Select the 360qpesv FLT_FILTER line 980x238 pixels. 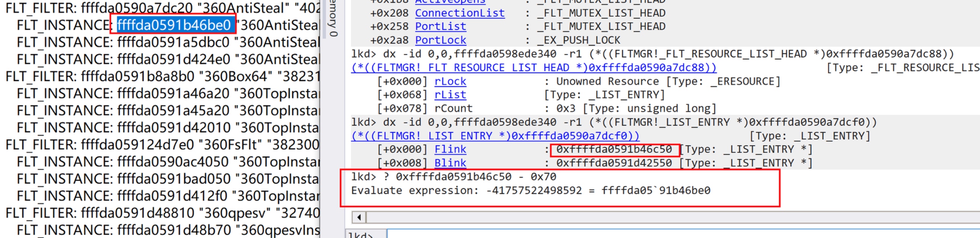coord(162,213)
